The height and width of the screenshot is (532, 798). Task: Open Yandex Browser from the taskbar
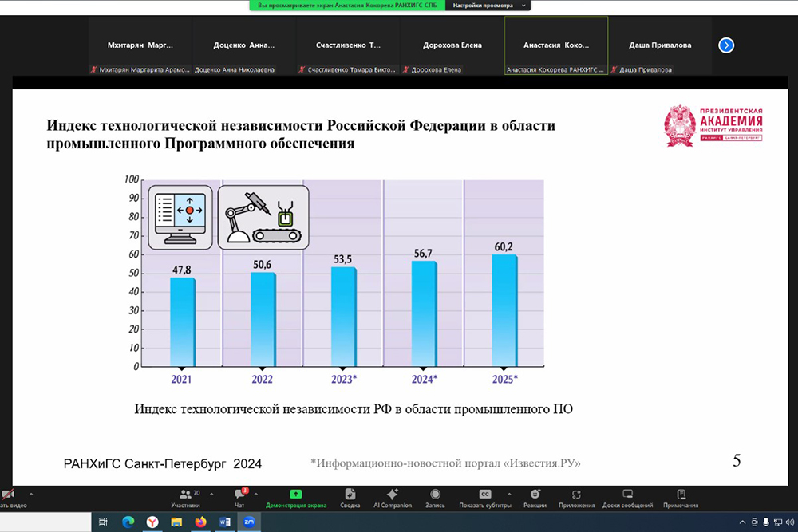pyautogui.click(x=152, y=522)
